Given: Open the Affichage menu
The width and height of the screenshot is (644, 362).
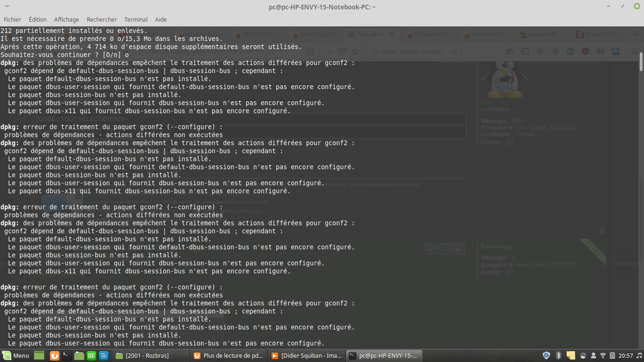Looking at the screenshot, I should [66, 19].
